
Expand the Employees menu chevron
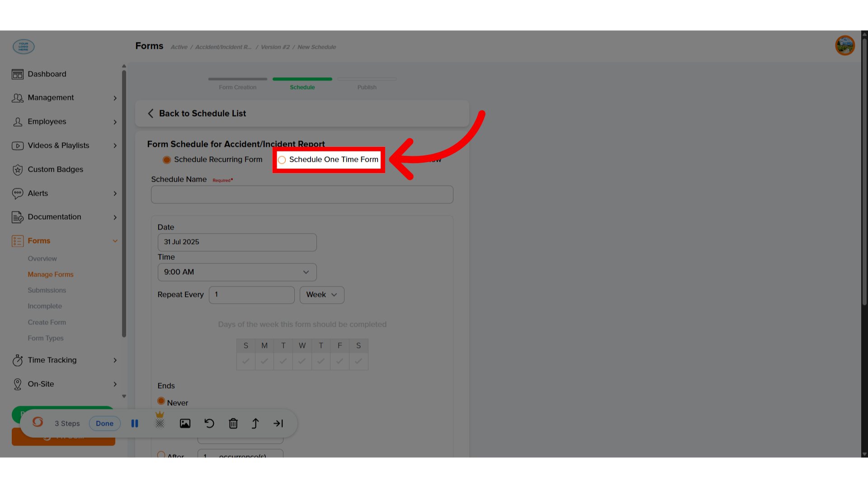point(115,122)
